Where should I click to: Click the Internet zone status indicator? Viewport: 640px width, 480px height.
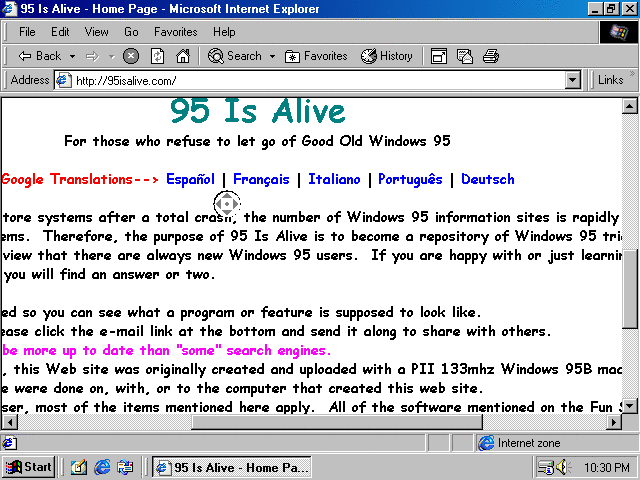[556, 443]
